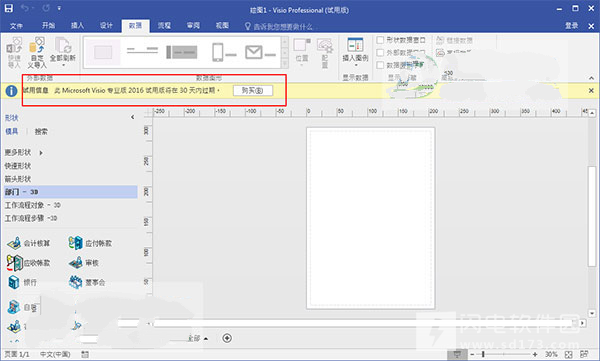Click the 链接数据 link data icon
This screenshot has width=600, height=361.
(x=454, y=40)
